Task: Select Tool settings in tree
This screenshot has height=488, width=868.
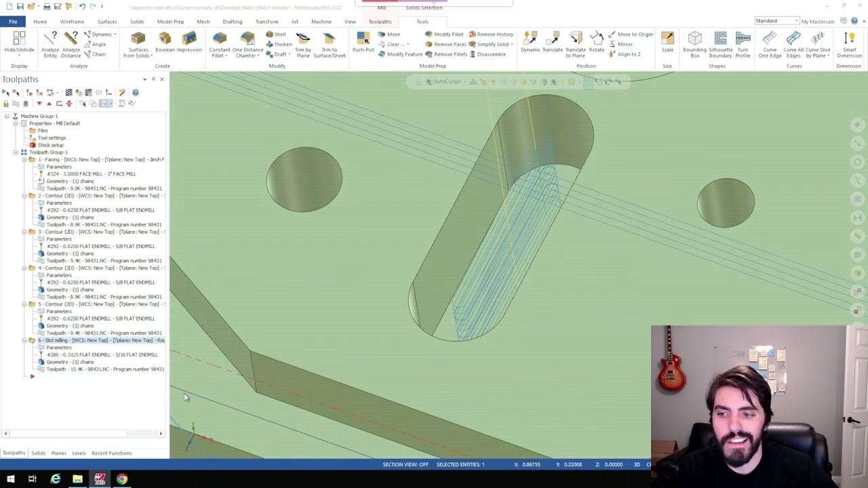Action: 52,138
